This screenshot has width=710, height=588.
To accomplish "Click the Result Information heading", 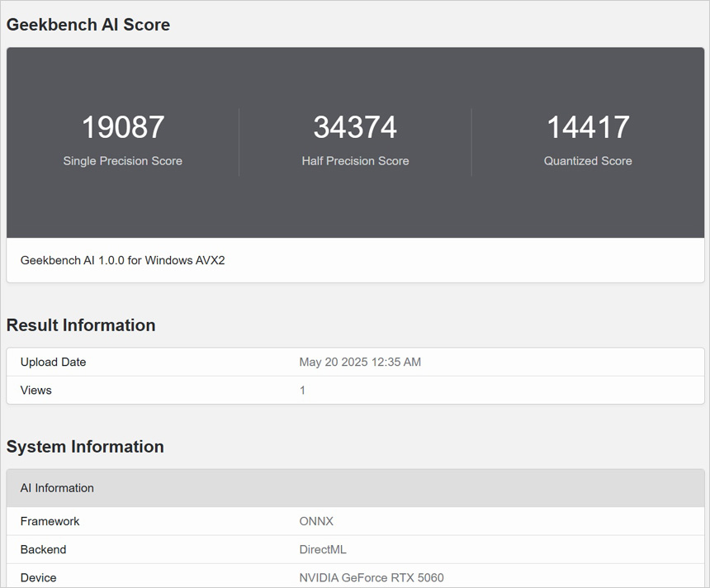I will pyautogui.click(x=81, y=325).
